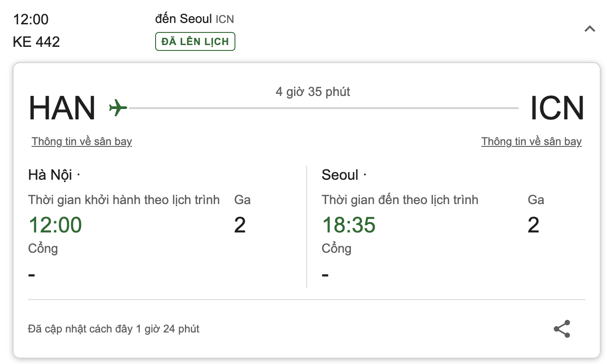The width and height of the screenshot is (607, 364).
Task: Click the 4 giờ 35 phút duration
Action: 313,92
